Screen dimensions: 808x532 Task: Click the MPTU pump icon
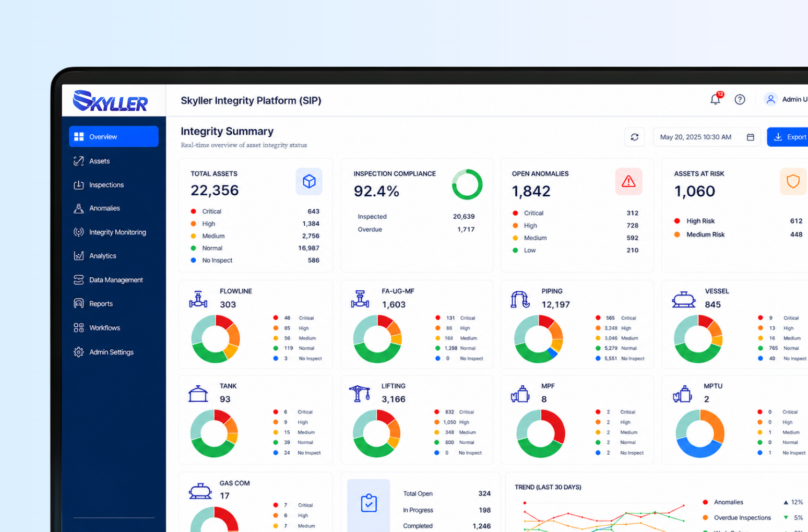[x=682, y=394]
